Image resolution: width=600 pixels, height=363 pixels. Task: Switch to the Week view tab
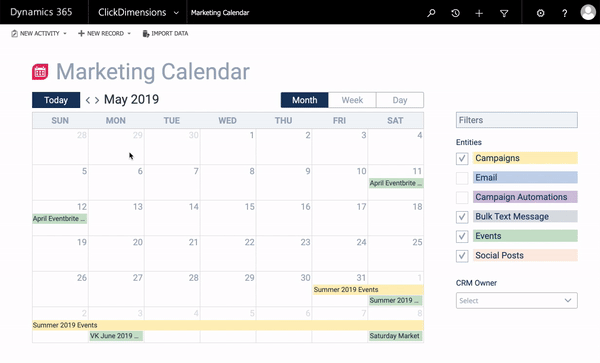tap(352, 100)
